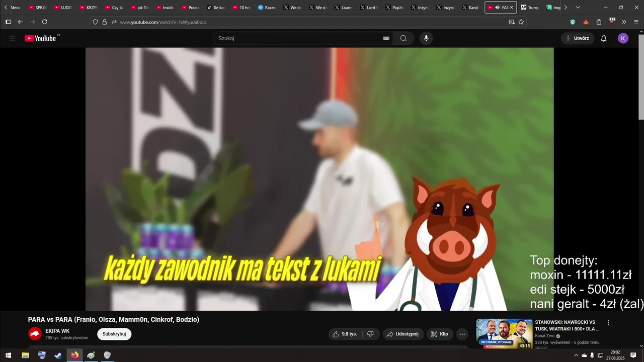Open the Utwórz create menu

pos(577,38)
